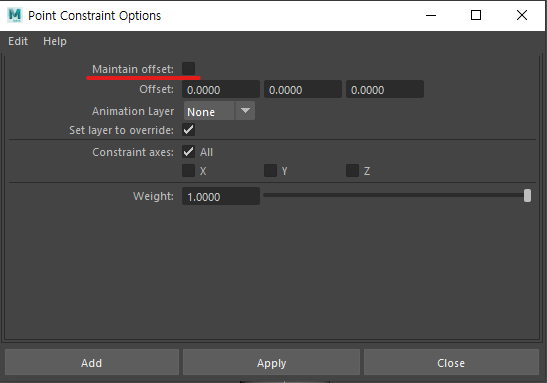547x383 pixels.
Task: Click the third Offset value field
Action: click(x=385, y=89)
